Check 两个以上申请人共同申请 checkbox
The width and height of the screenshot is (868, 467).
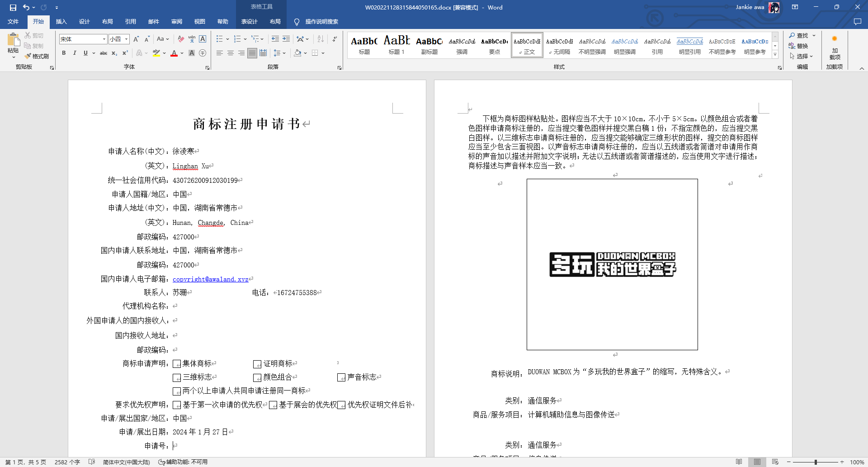tap(177, 391)
